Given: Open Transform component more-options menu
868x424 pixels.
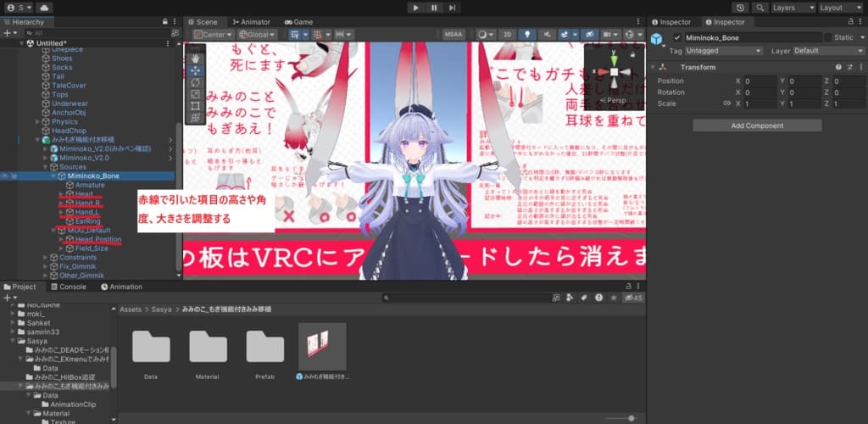Looking at the screenshot, I should click(860, 67).
